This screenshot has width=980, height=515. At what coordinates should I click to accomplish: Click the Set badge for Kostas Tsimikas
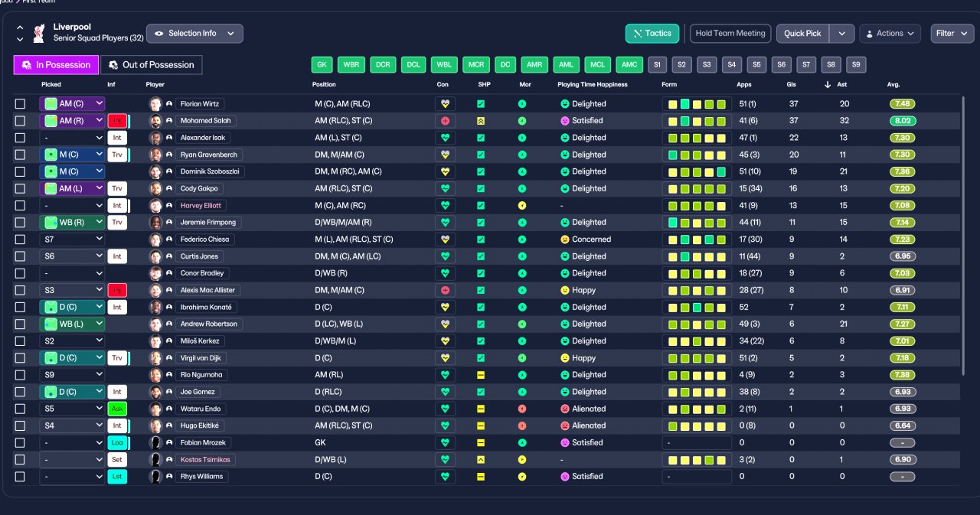[x=117, y=460]
